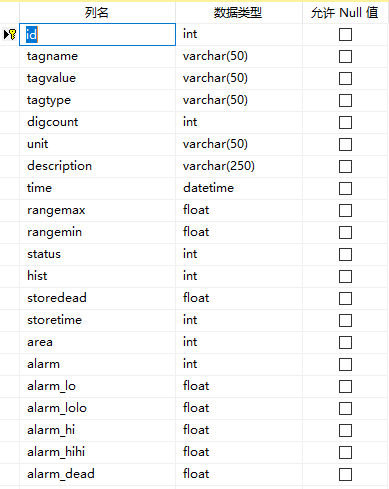Click the varchar(250) data type cell
The height and width of the screenshot is (489, 389).
point(239,166)
